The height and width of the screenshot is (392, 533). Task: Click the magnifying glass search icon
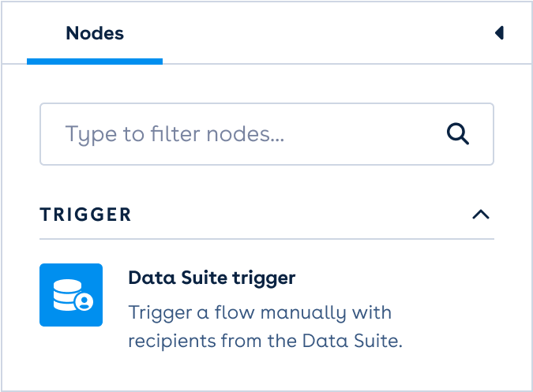(x=458, y=133)
